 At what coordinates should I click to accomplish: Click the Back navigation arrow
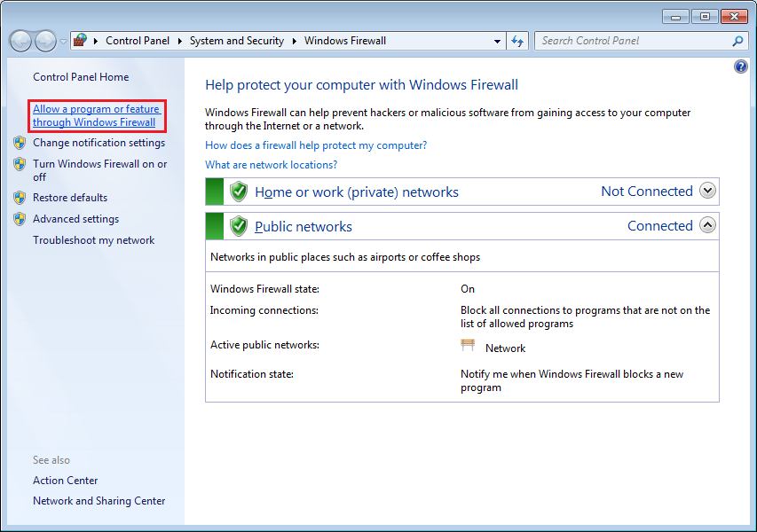click(x=20, y=40)
